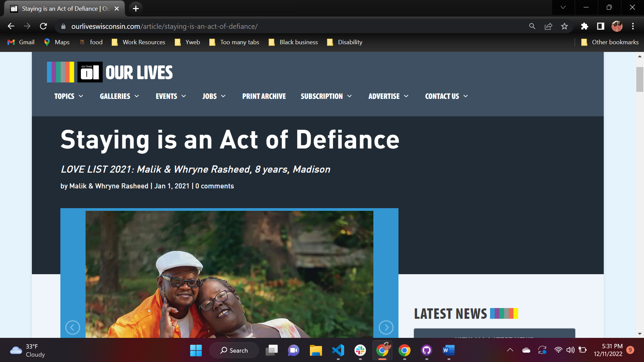The image size is (644, 362).
Task: Toggle the Chrome side panel button
Action: coord(601,26)
